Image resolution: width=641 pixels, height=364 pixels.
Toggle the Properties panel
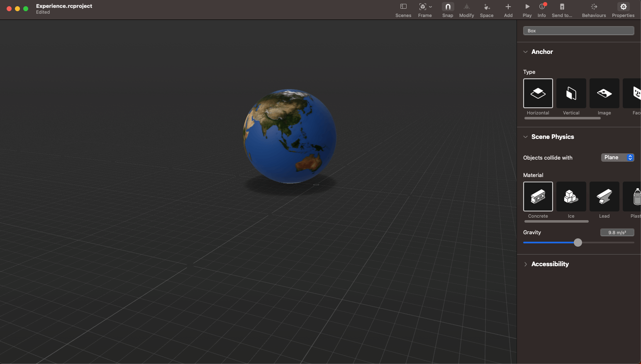(x=623, y=7)
